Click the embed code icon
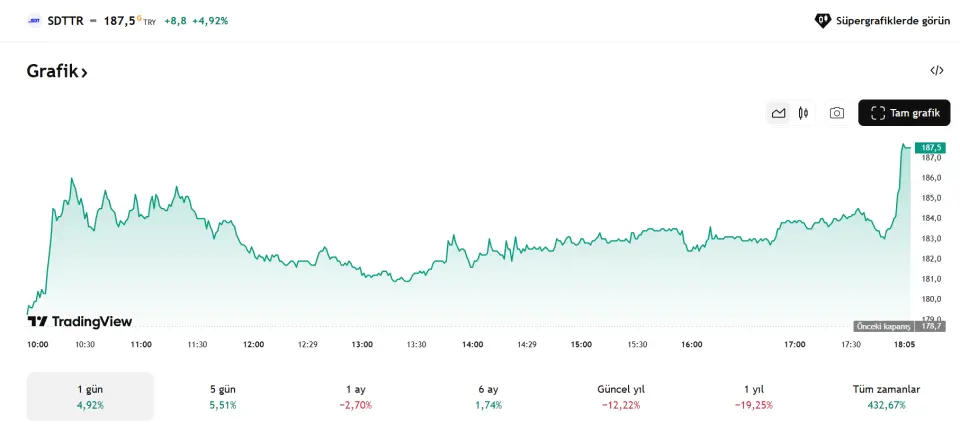This screenshot has width=960, height=424. tap(937, 71)
